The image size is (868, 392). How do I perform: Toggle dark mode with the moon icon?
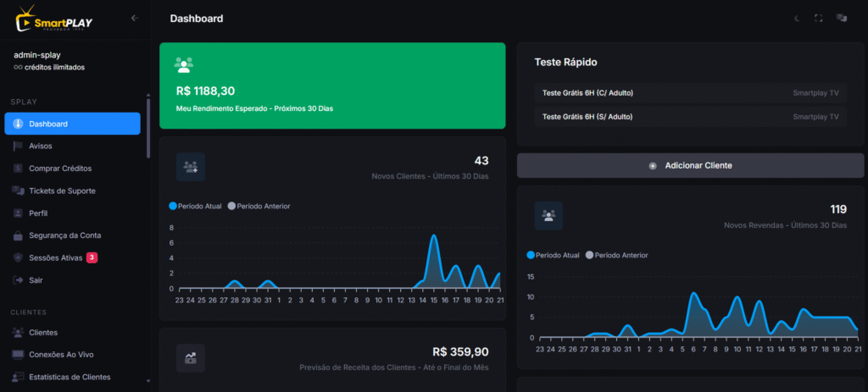tap(797, 19)
